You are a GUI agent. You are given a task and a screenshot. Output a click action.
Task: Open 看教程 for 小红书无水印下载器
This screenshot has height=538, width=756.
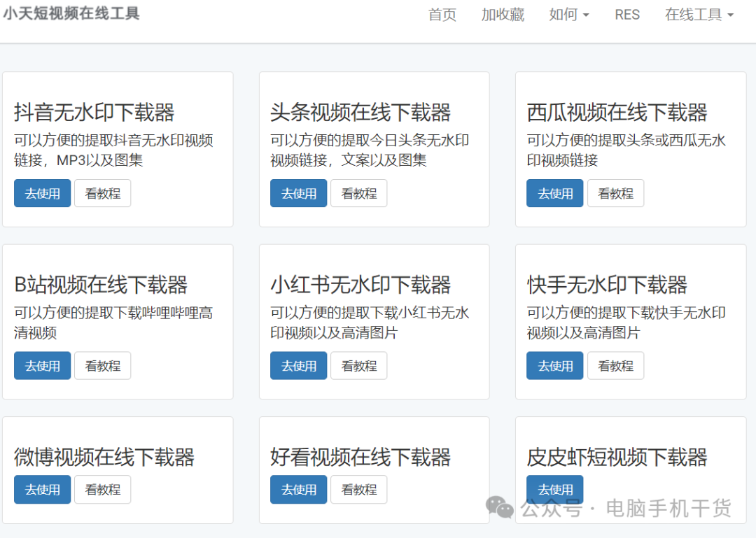tap(358, 366)
